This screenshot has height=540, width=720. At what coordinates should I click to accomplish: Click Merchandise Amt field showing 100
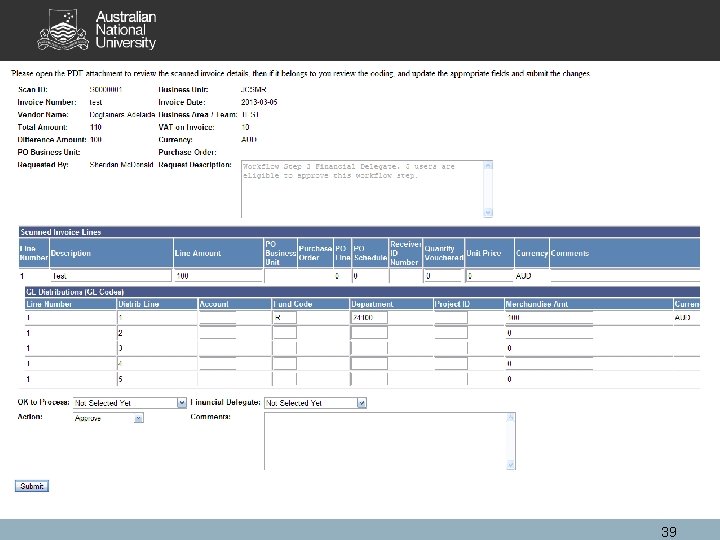549,317
